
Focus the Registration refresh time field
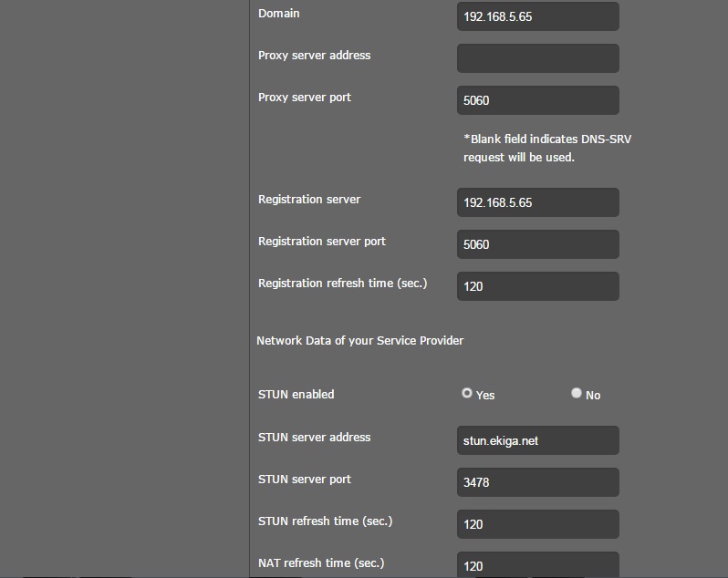coord(537,286)
